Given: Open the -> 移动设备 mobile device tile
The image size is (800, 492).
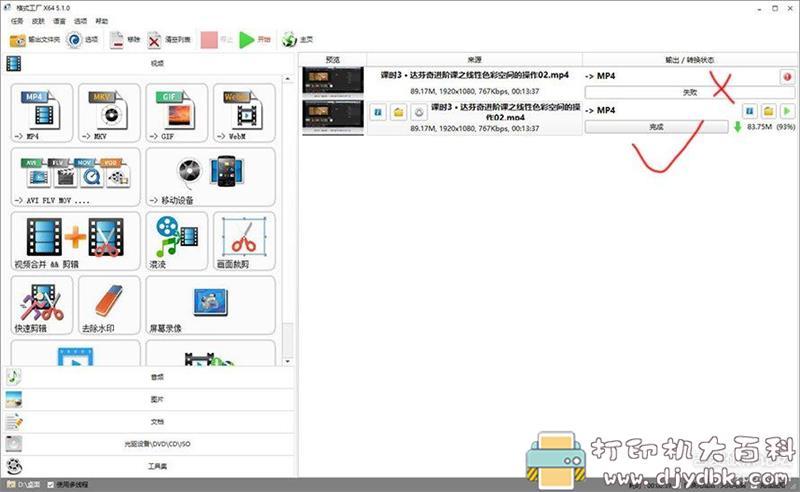Looking at the screenshot, I should (210, 177).
